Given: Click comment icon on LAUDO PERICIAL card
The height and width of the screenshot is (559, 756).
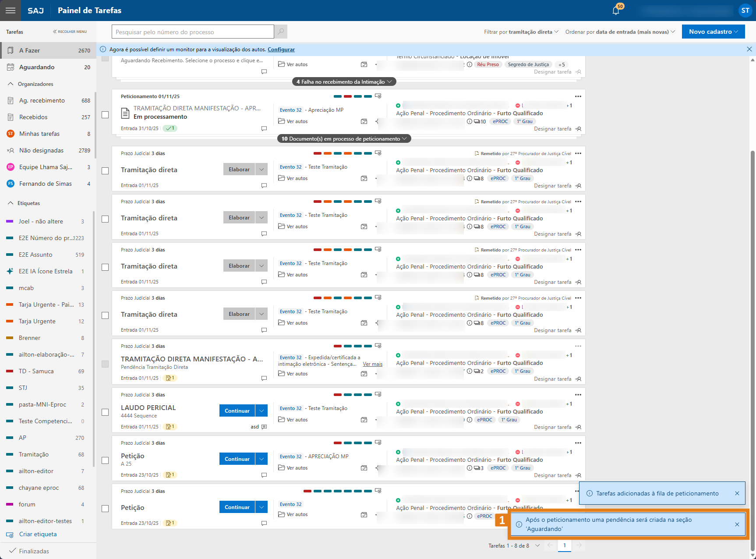Looking at the screenshot, I should coord(264,427).
